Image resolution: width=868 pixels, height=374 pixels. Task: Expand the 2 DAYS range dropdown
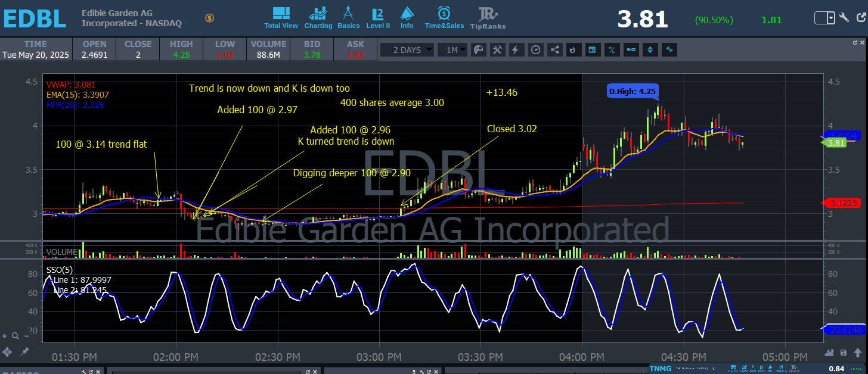pos(408,50)
